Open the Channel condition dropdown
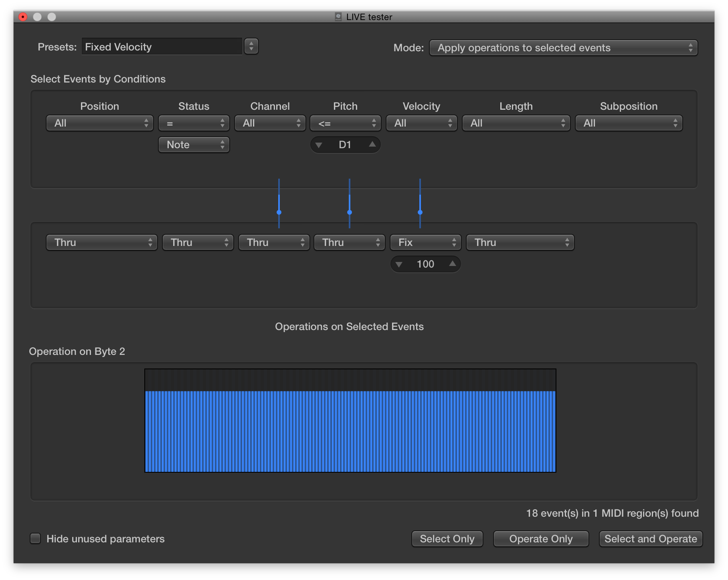 [x=269, y=123]
